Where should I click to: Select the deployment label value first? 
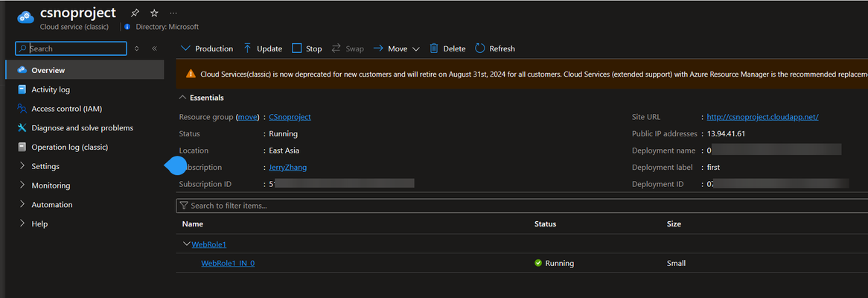(713, 167)
